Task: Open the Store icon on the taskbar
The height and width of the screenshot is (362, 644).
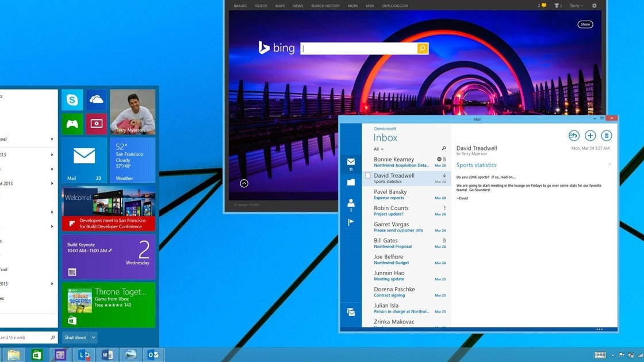Action: pos(37,355)
